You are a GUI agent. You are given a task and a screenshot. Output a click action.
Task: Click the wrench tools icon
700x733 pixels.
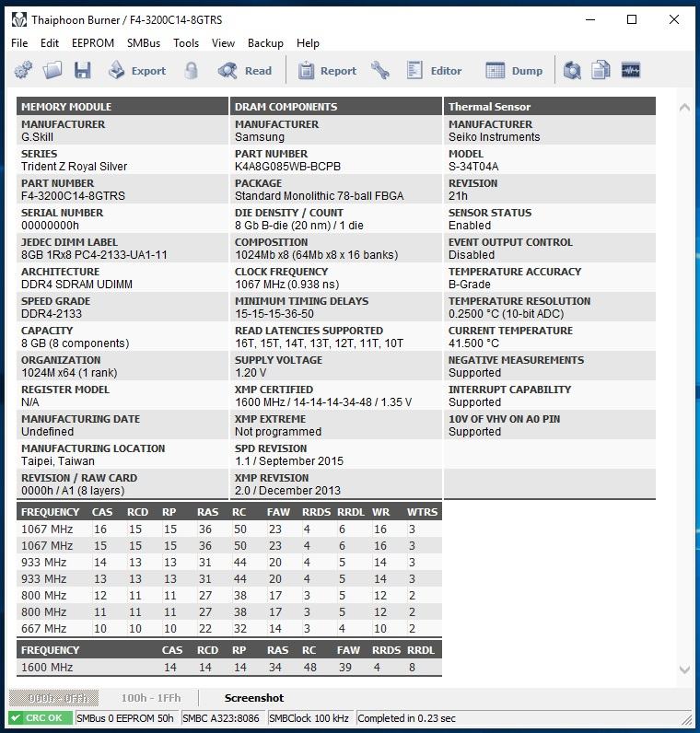coord(380,71)
